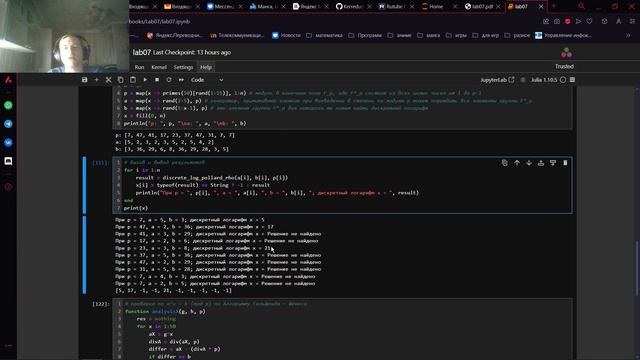640x360 pixels.
Task: Open the Управление bookmark
Action: [563, 36]
